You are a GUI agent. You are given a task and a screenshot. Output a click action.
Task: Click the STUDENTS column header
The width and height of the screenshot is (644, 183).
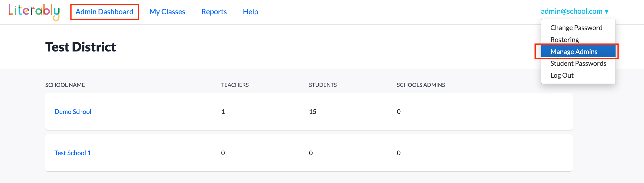coord(323,85)
